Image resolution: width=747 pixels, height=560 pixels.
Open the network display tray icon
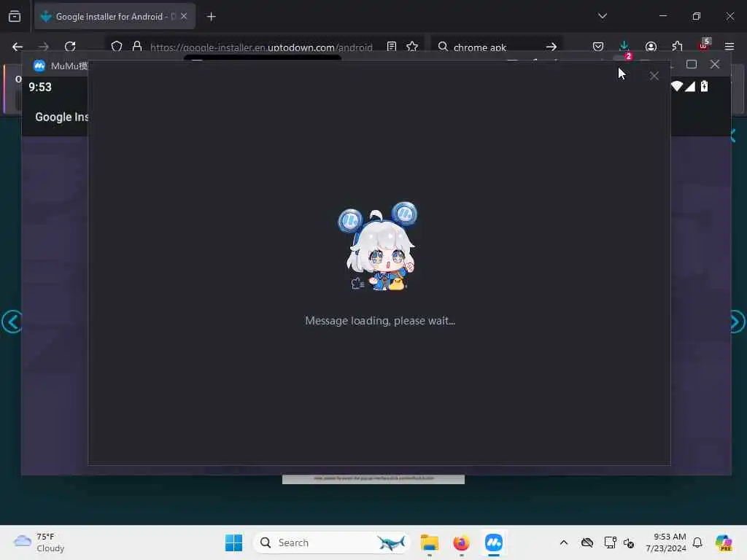click(610, 542)
